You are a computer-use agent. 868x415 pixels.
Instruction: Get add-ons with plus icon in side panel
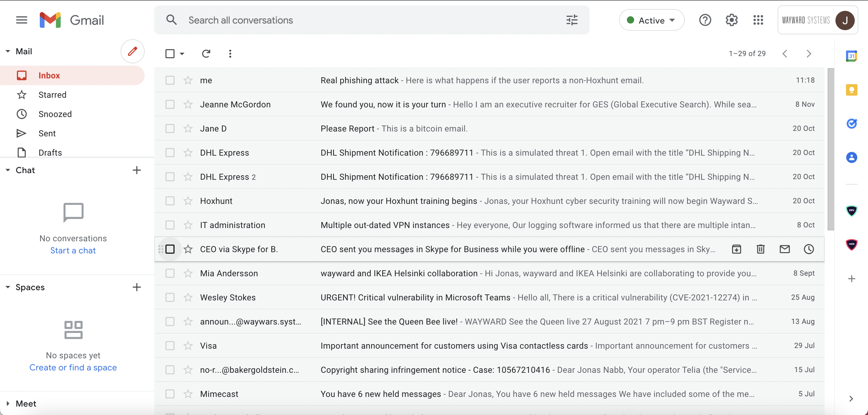click(851, 278)
